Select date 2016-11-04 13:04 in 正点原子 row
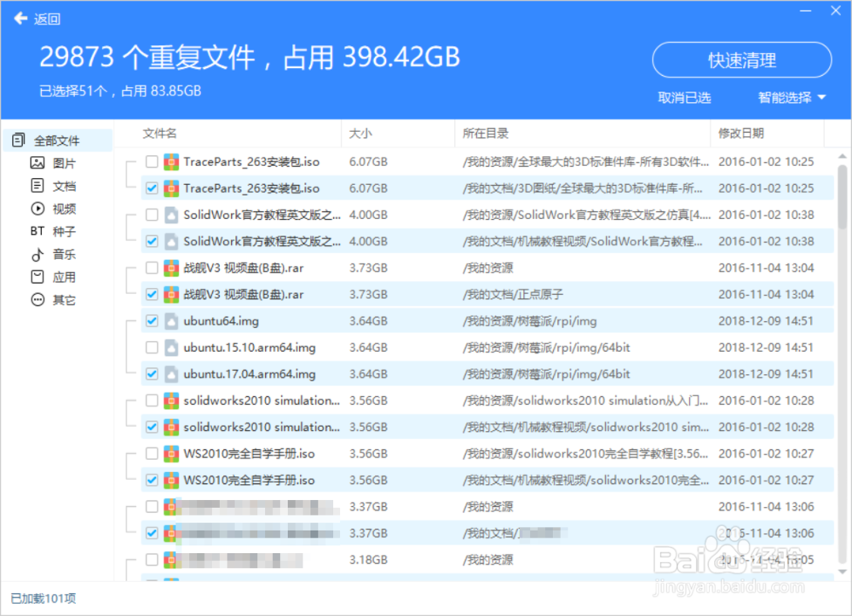852x616 pixels. point(766,295)
